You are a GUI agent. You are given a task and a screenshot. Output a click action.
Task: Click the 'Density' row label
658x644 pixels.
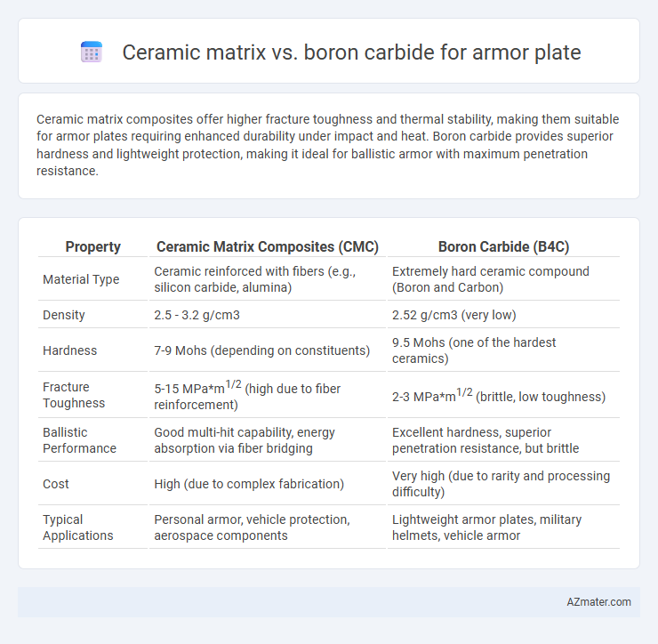tap(64, 315)
